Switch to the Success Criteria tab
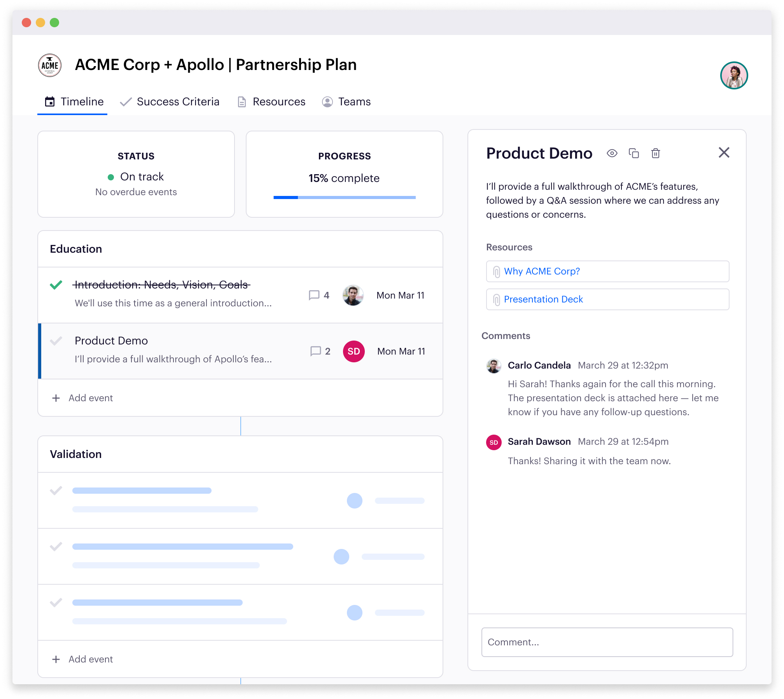 coord(170,102)
